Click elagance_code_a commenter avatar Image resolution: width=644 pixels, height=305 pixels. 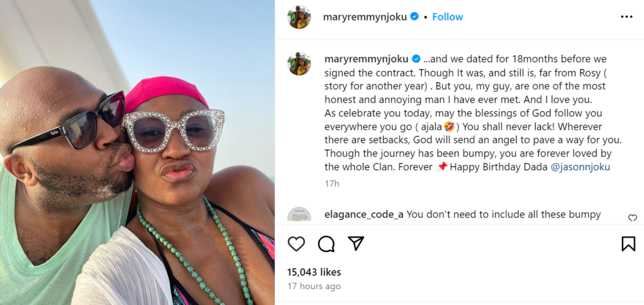tap(299, 215)
